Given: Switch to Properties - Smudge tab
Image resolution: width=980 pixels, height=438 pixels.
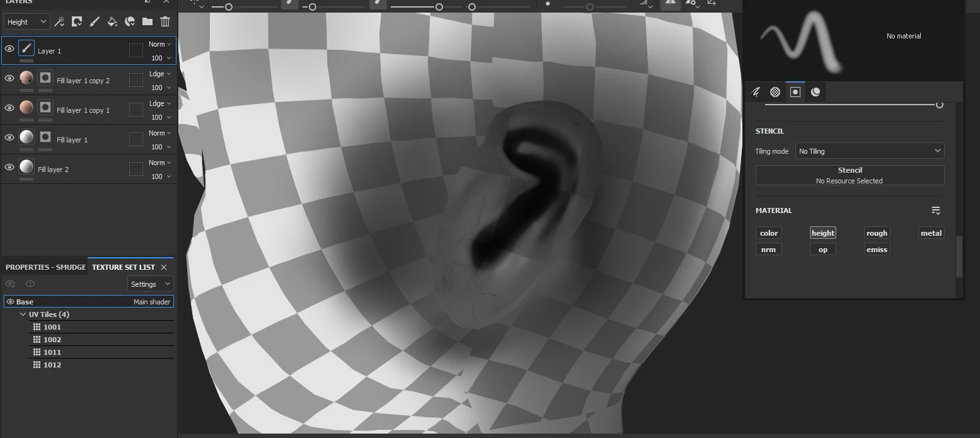Looking at the screenshot, I should tap(45, 267).
